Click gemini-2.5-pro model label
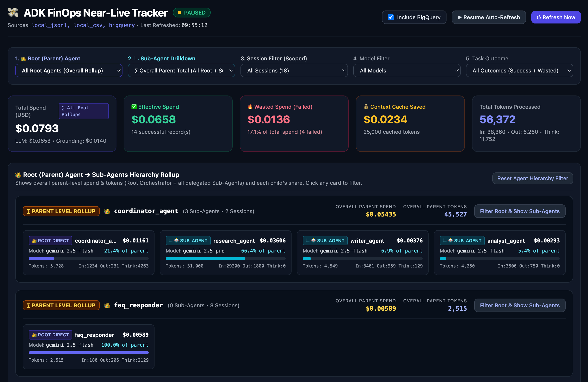The height and width of the screenshot is (382, 588). point(204,251)
